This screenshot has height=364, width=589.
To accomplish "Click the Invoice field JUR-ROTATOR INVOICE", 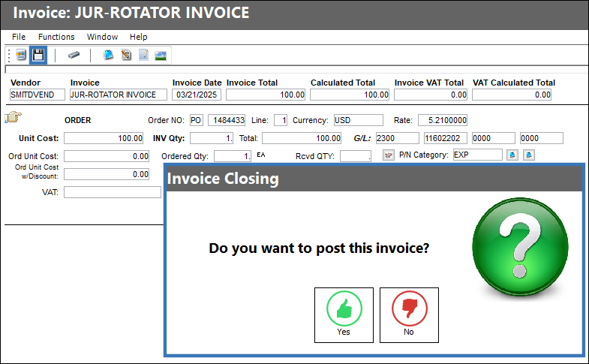I will click(x=119, y=95).
